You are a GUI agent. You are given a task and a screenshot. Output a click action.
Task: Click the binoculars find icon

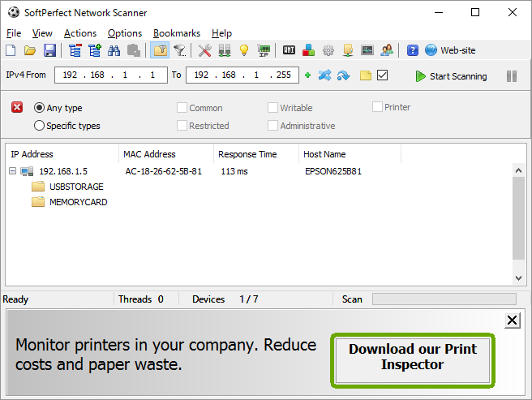114,50
